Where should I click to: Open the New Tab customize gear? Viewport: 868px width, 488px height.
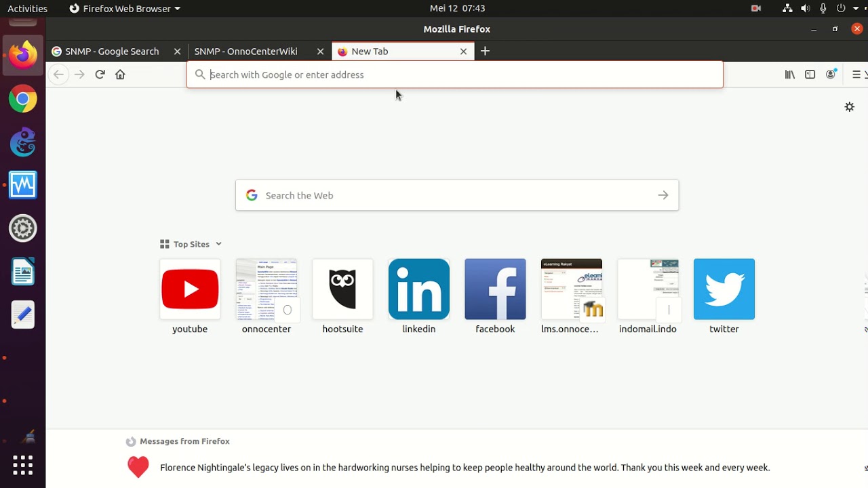click(849, 107)
